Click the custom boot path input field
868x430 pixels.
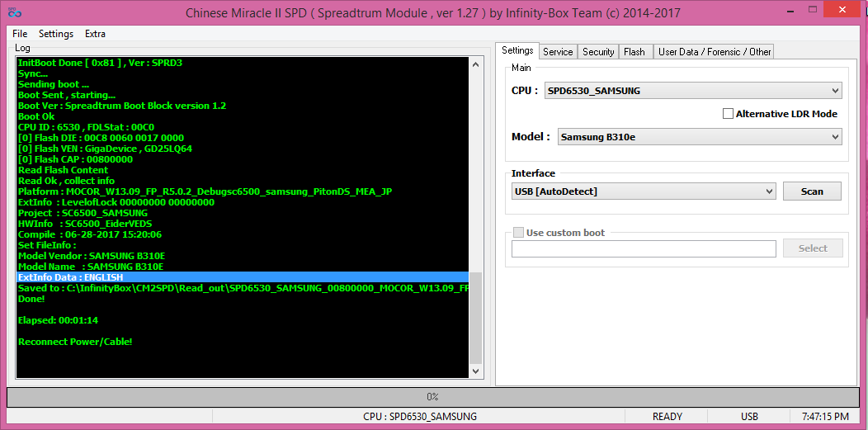pos(644,249)
